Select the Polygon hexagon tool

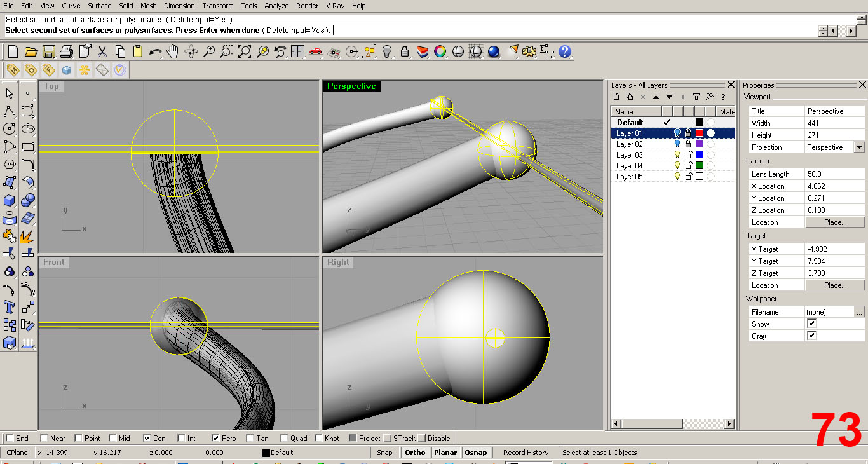click(x=10, y=165)
